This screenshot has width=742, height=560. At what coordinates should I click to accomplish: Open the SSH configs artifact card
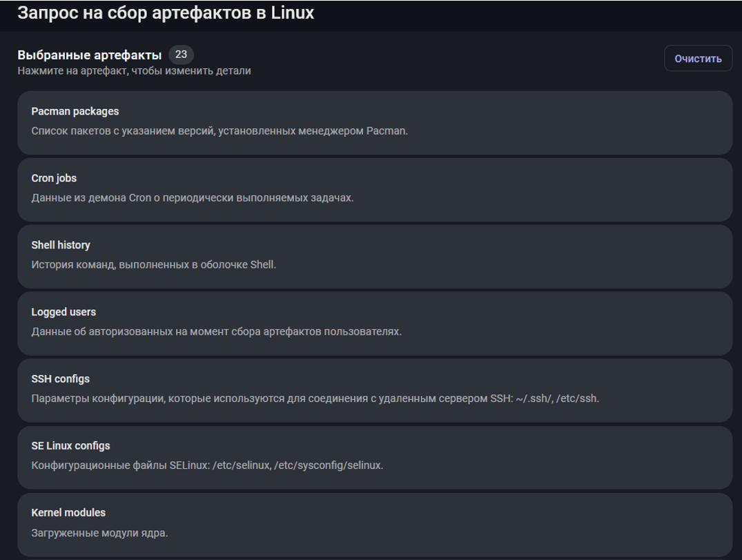[374, 390]
